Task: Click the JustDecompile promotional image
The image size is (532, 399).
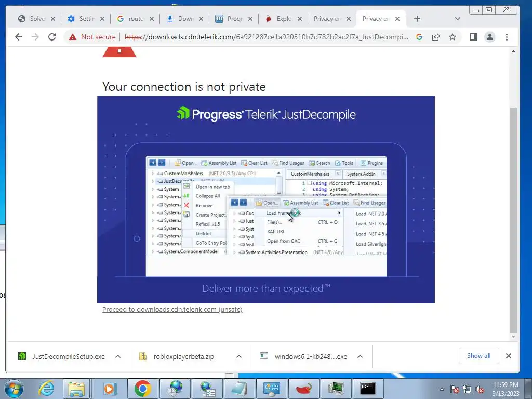Action: (x=265, y=199)
